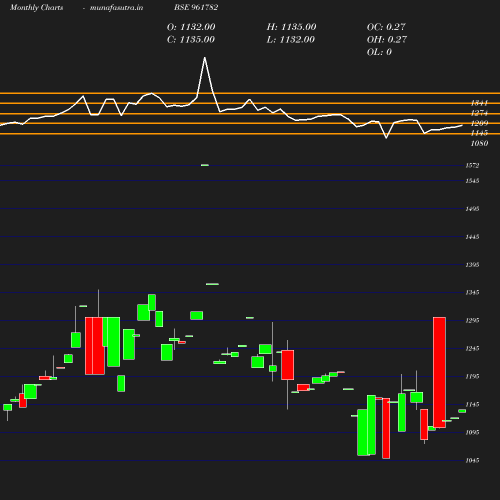The width and height of the screenshot is (500, 500).
Task: Click the close value 'C: 1135.00'
Action: pos(191,39)
